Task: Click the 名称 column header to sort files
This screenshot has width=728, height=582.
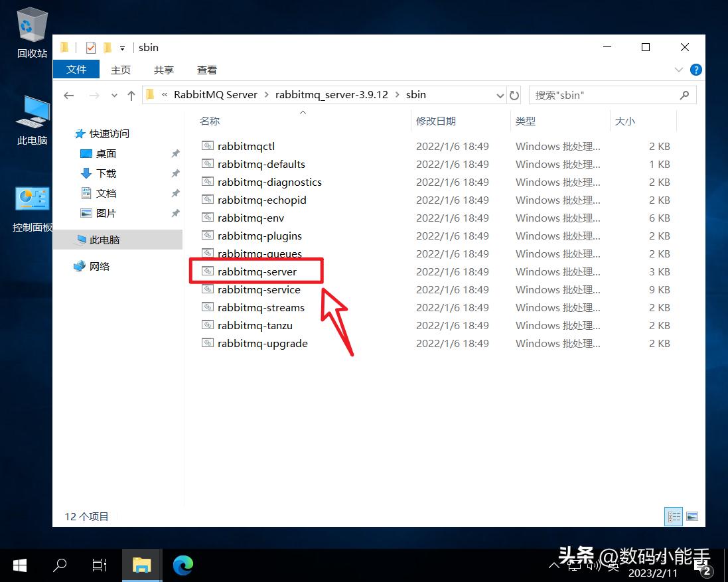Action: [210, 121]
